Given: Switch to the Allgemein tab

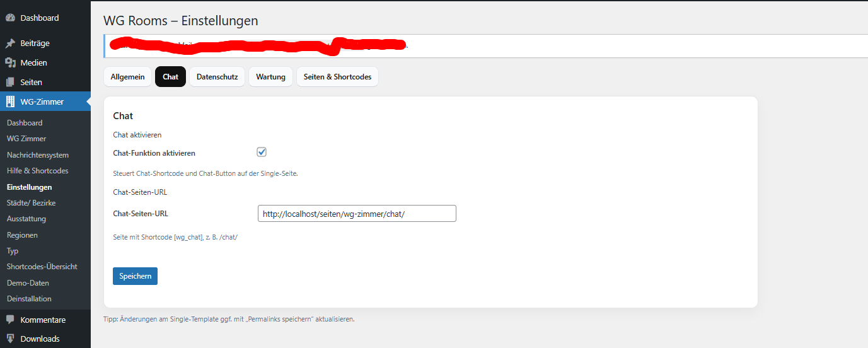Looking at the screenshot, I should click(x=127, y=77).
